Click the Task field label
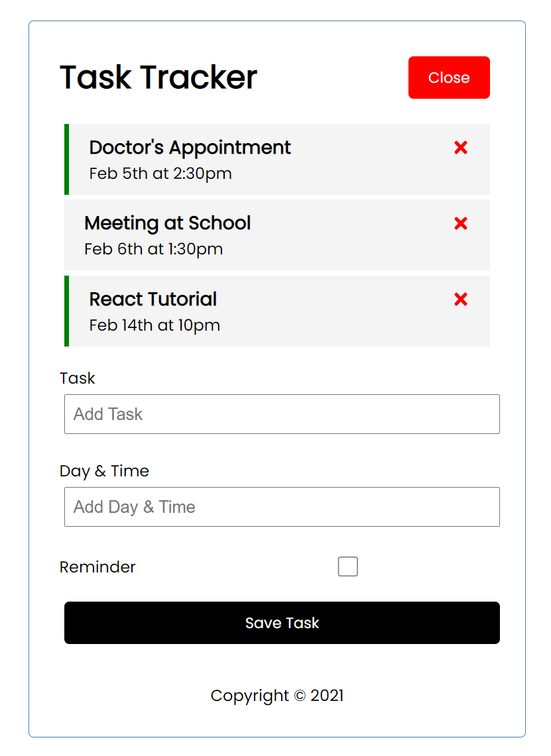 point(78,378)
